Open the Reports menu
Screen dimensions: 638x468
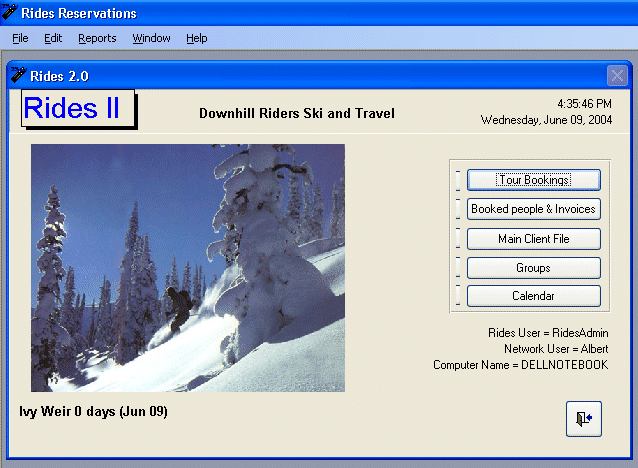tap(97, 38)
